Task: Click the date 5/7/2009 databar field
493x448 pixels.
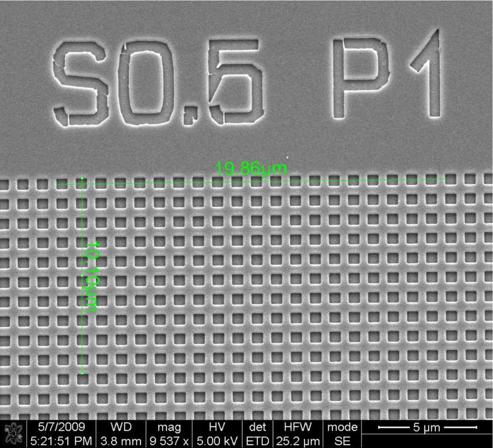Action: pos(61,427)
